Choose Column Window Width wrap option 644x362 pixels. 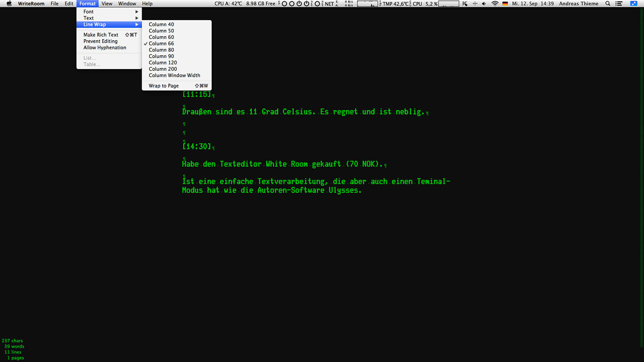[176, 75]
